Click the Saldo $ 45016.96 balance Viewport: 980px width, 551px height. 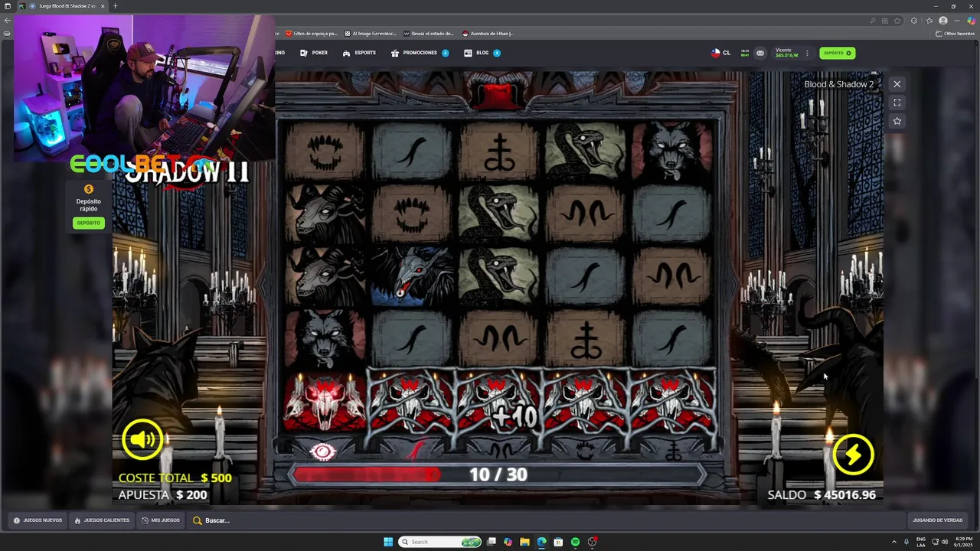tap(822, 495)
